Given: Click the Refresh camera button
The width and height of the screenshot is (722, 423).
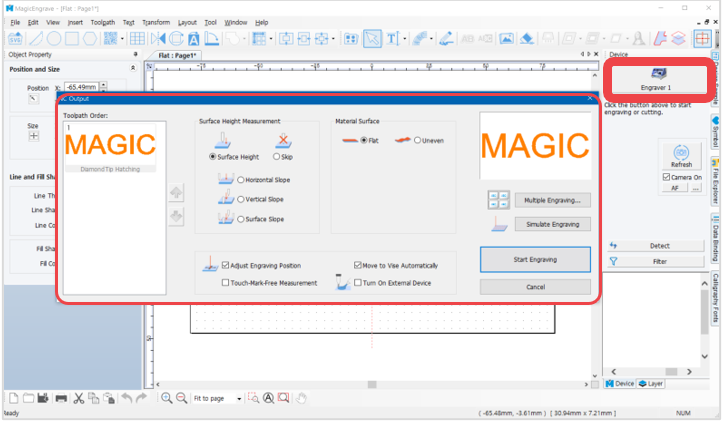Looking at the screenshot, I should pyautogui.click(x=681, y=156).
